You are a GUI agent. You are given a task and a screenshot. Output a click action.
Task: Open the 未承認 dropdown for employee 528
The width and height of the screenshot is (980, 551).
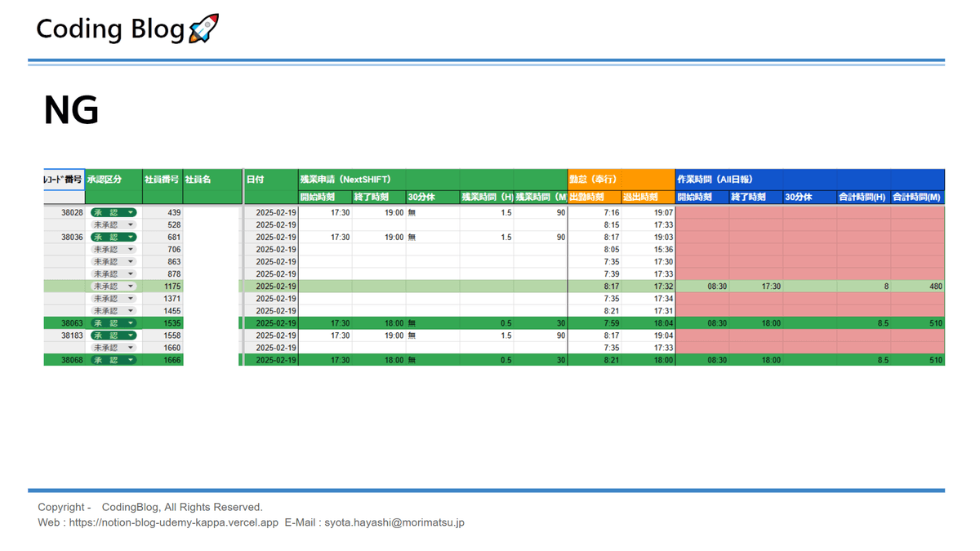point(131,224)
